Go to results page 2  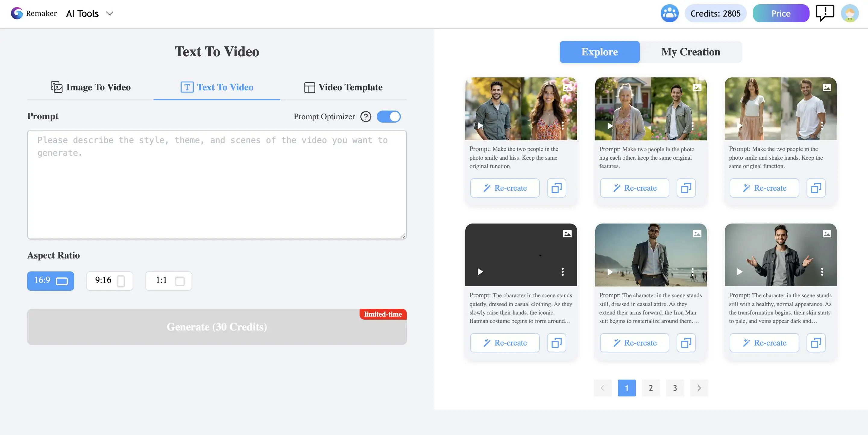point(651,388)
